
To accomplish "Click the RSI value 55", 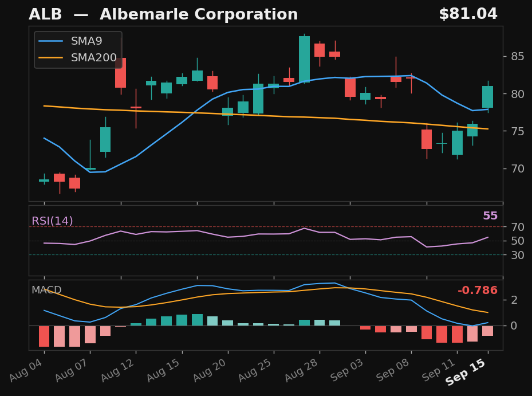I will point(490,215).
